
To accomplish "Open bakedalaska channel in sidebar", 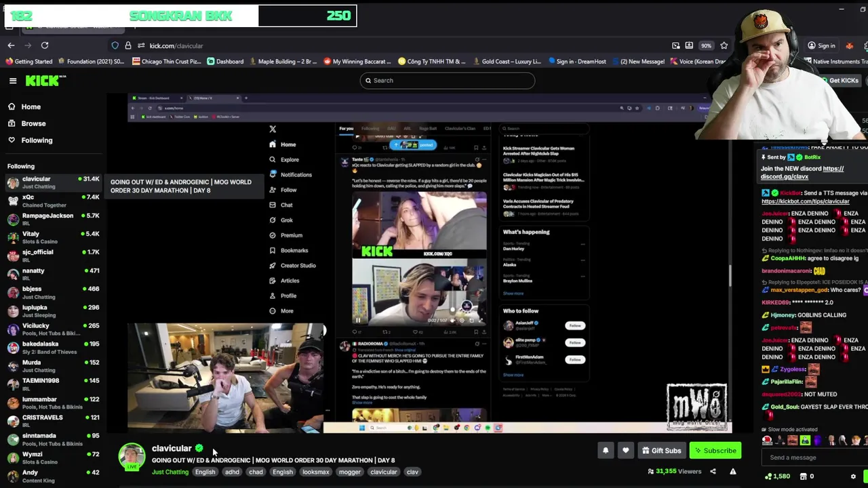I will (53, 347).
